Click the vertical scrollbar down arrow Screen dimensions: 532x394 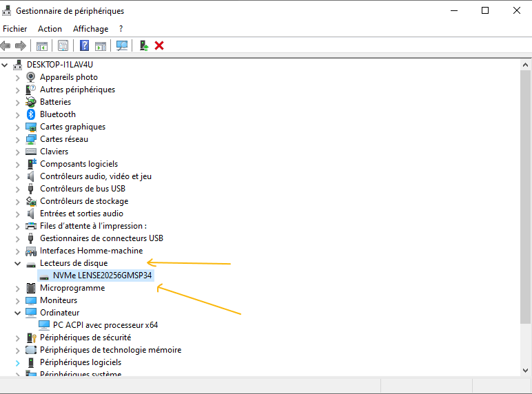click(526, 371)
